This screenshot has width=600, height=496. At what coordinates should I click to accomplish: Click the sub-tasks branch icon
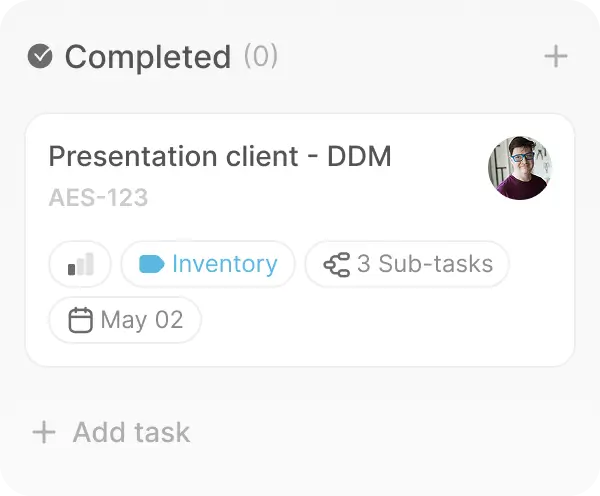(337, 264)
